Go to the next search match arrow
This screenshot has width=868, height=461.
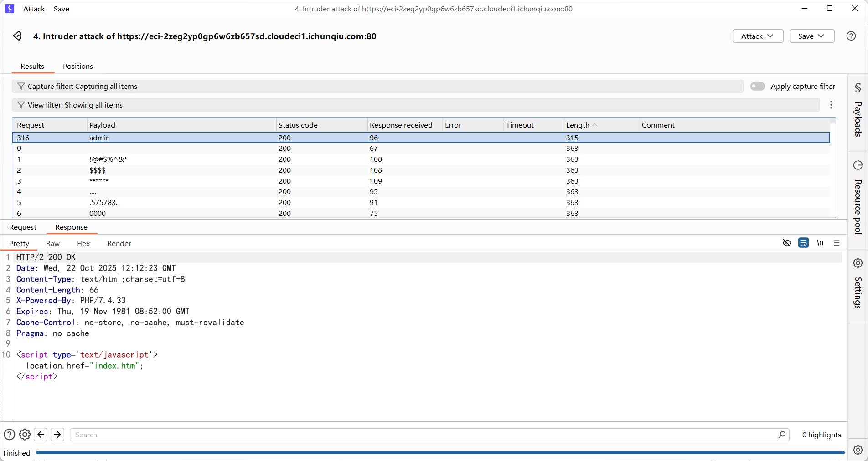coord(57,435)
